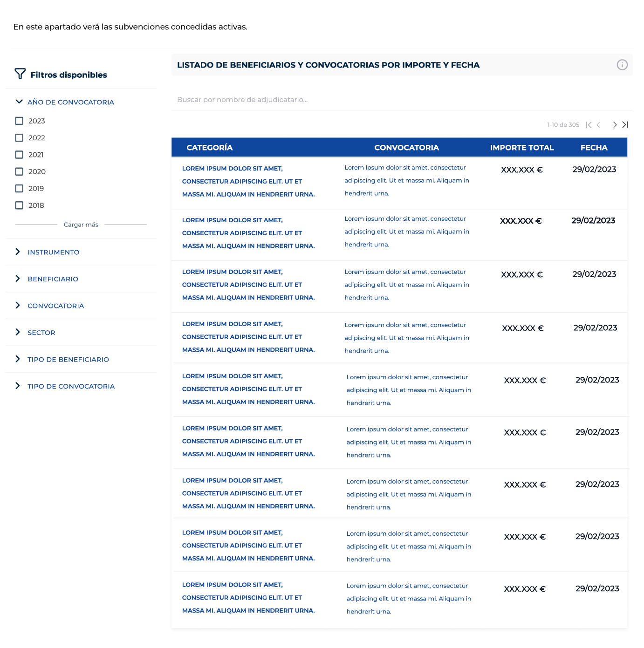644x648 pixels.
Task: Select the 2020 year checkbox
Action: point(19,171)
